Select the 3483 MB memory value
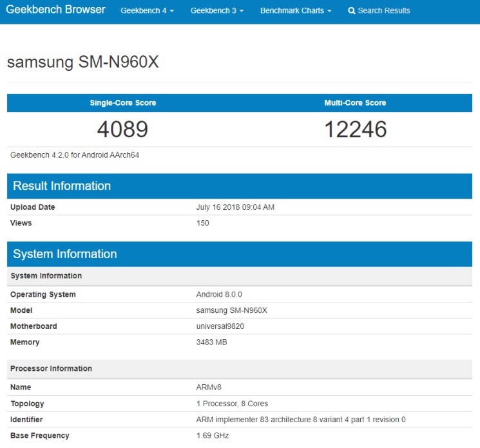 pos(211,342)
